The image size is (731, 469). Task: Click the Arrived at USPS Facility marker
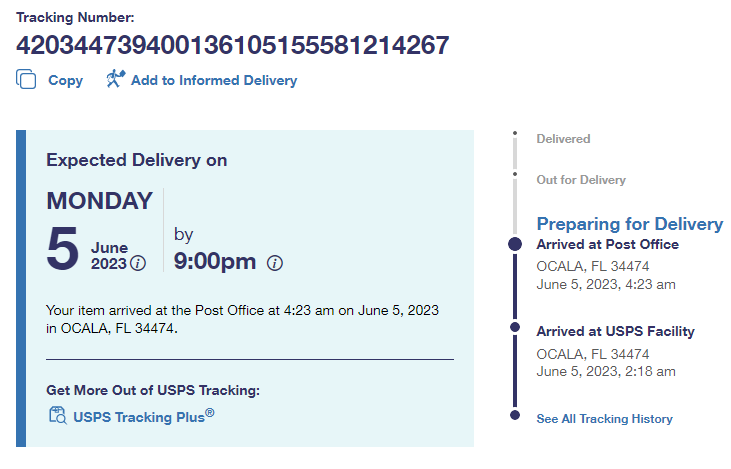(x=515, y=327)
